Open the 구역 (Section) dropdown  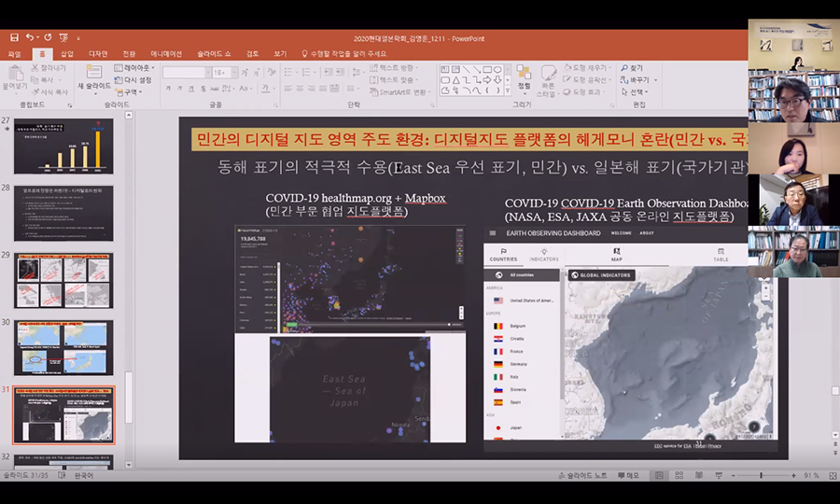[129, 92]
